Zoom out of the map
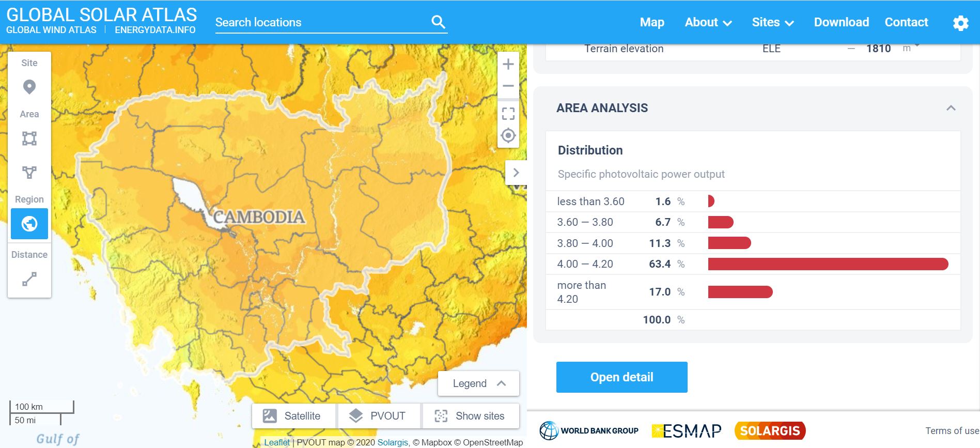The width and height of the screenshot is (980, 448). coord(508,86)
